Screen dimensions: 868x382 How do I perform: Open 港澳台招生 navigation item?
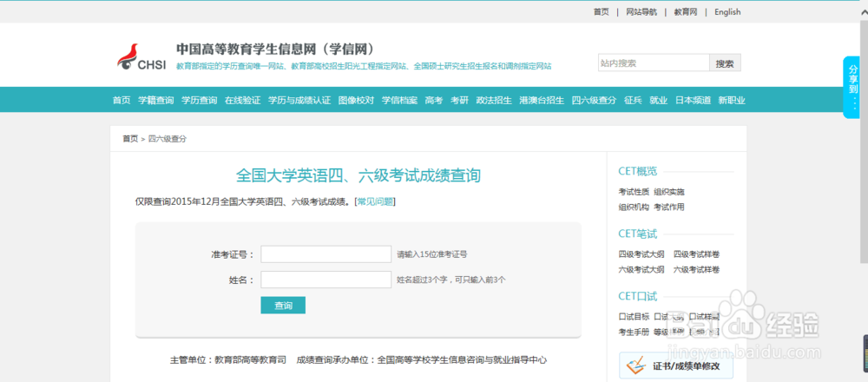coord(542,100)
